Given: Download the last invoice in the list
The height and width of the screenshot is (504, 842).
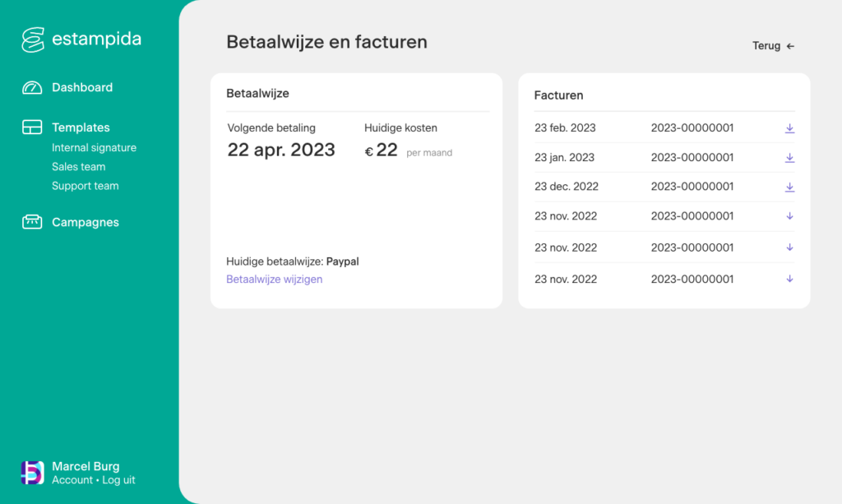Looking at the screenshot, I should 789,280.
